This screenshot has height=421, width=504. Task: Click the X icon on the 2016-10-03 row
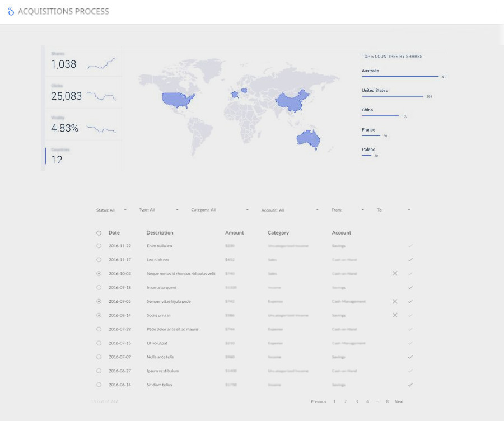[395, 273]
